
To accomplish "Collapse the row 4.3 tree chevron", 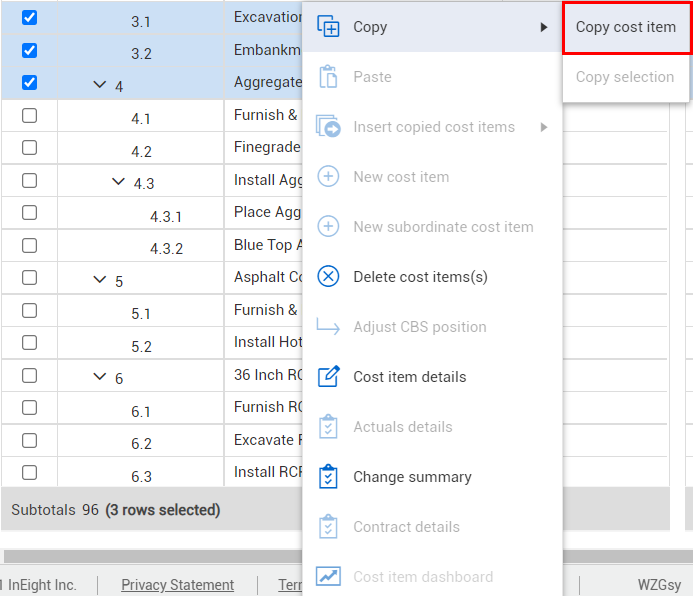I will click(118, 182).
